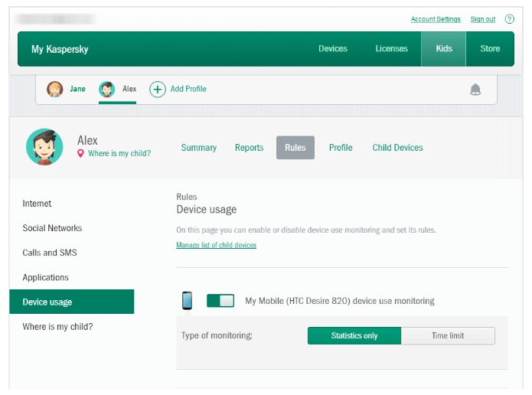Select the Jane profile name
Screen dimensions: 532x395
coord(78,89)
